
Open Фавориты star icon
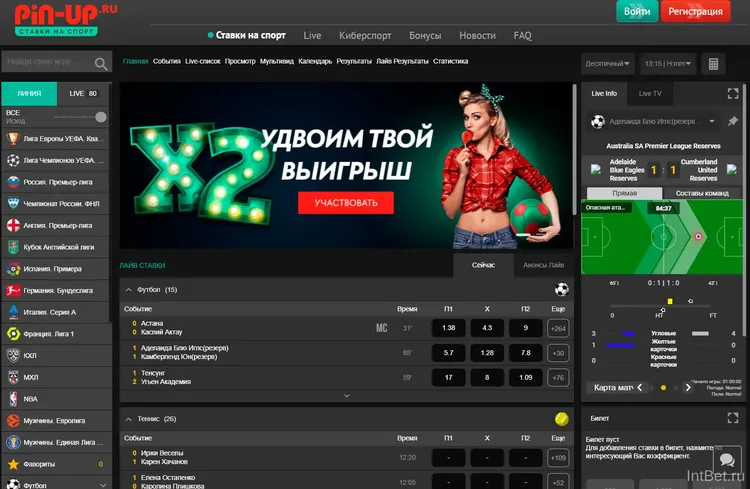(x=13, y=464)
